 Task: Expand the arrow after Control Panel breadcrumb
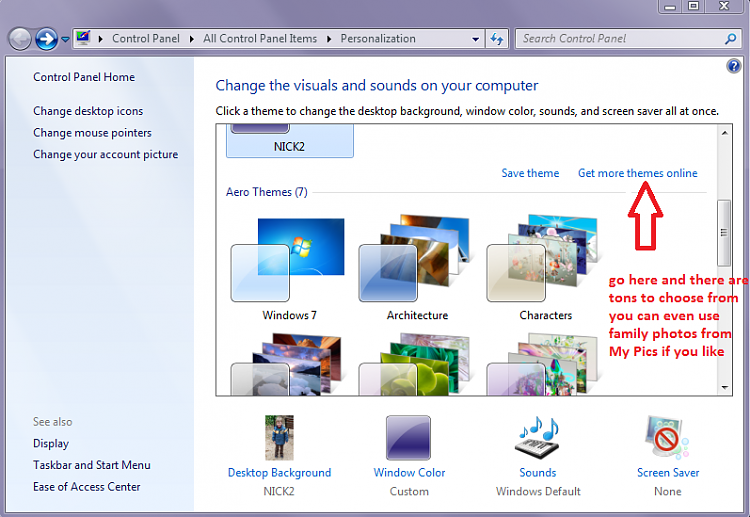click(192, 39)
